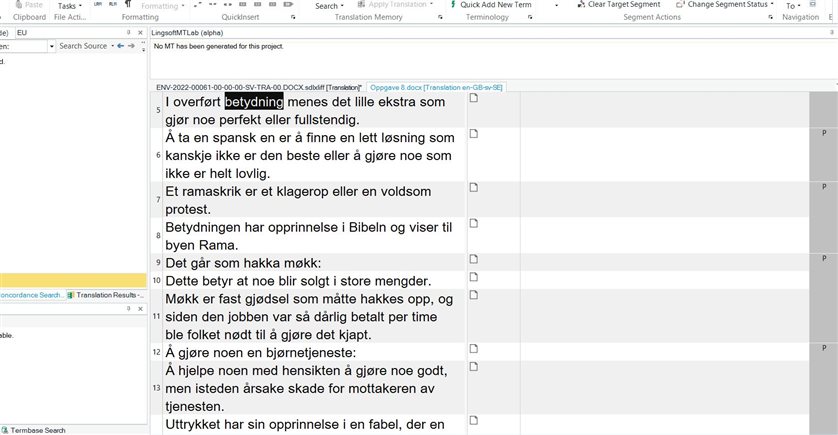
Task: Open Termbase Search tab
Action: point(34,430)
